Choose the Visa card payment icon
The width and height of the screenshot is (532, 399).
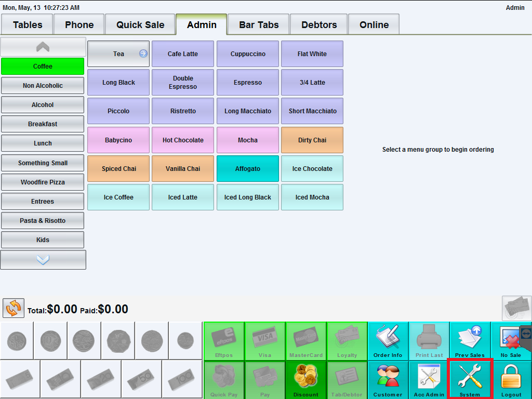point(265,341)
